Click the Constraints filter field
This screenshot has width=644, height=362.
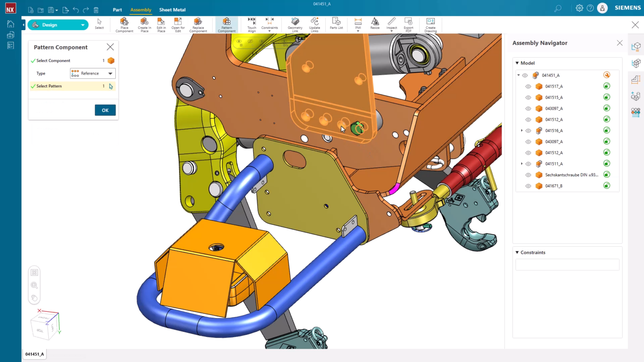(x=567, y=264)
